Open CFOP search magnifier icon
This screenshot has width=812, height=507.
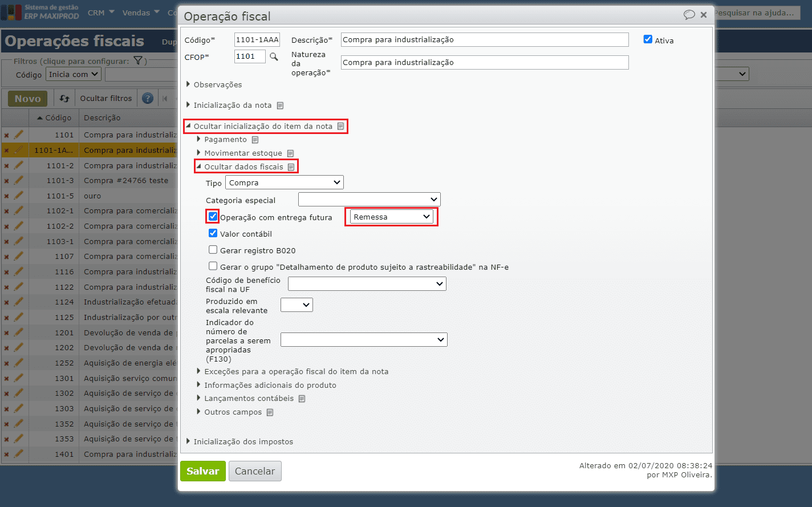pos(274,56)
